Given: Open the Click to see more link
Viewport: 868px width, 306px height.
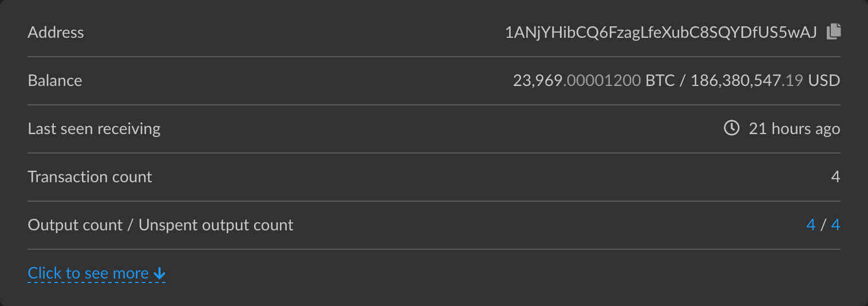Looking at the screenshot, I should tap(89, 273).
